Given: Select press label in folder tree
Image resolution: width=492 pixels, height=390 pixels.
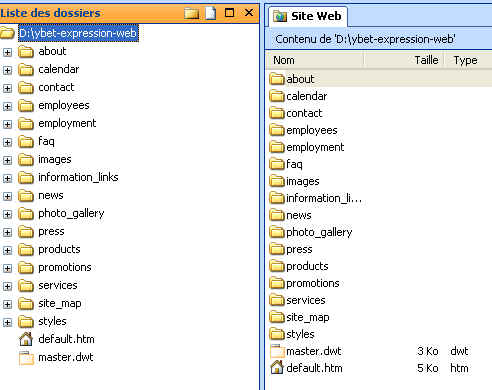Looking at the screenshot, I should click(51, 232).
